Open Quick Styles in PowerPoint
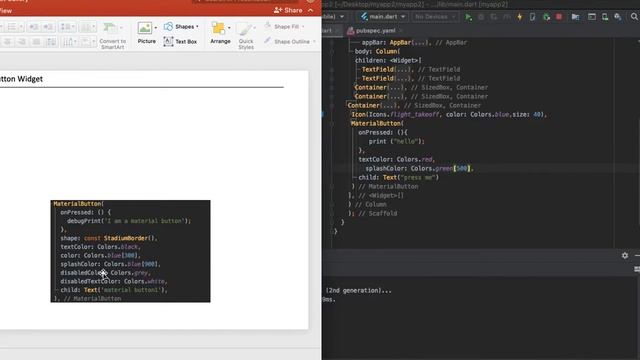 246,36
